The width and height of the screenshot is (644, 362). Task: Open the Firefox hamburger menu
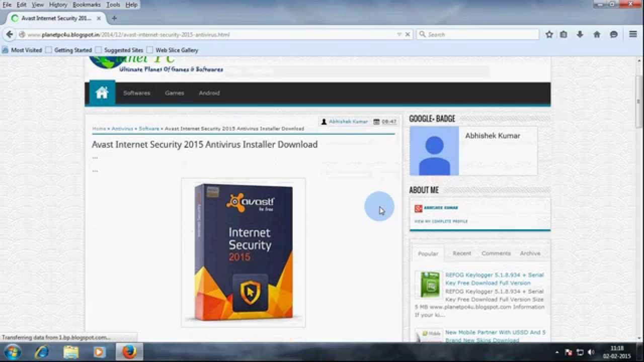(633, 34)
